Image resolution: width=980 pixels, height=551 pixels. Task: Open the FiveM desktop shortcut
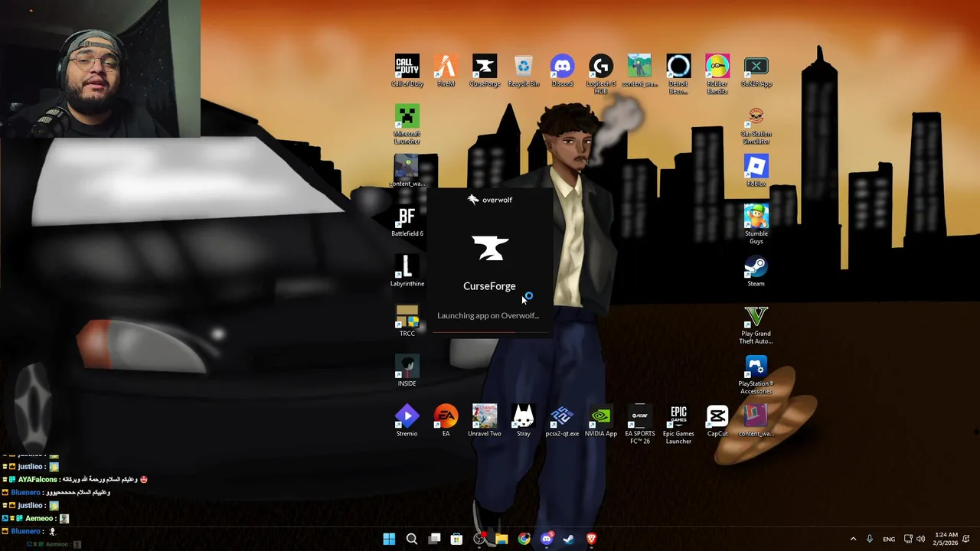(x=446, y=71)
